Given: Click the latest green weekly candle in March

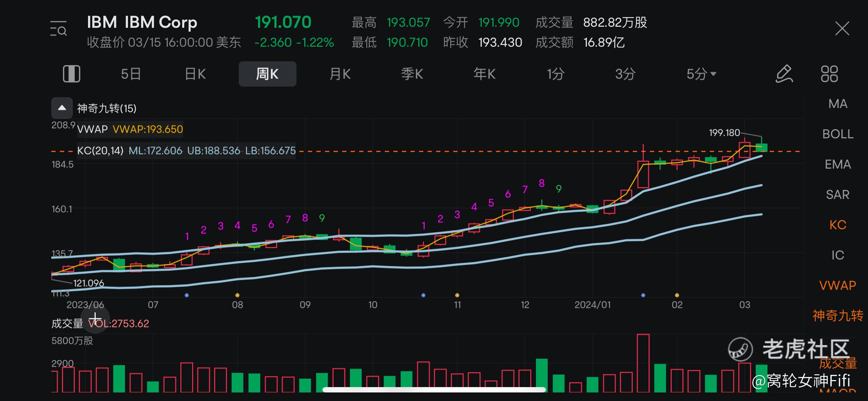Looking at the screenshot, I should click(761, 147).
